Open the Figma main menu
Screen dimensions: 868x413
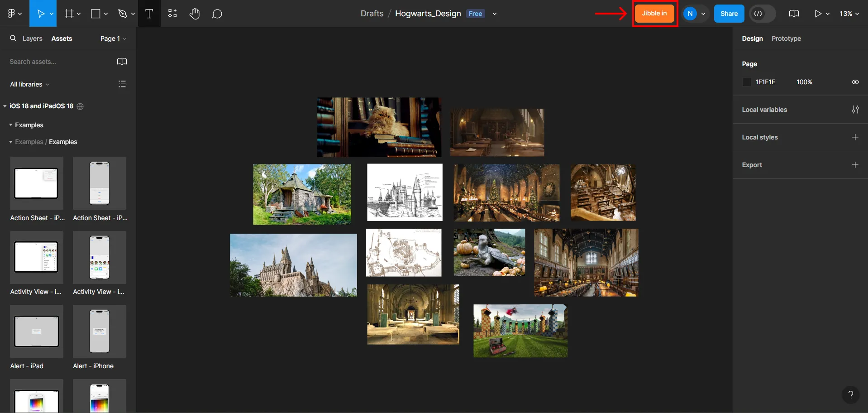[x=14, y=14]
